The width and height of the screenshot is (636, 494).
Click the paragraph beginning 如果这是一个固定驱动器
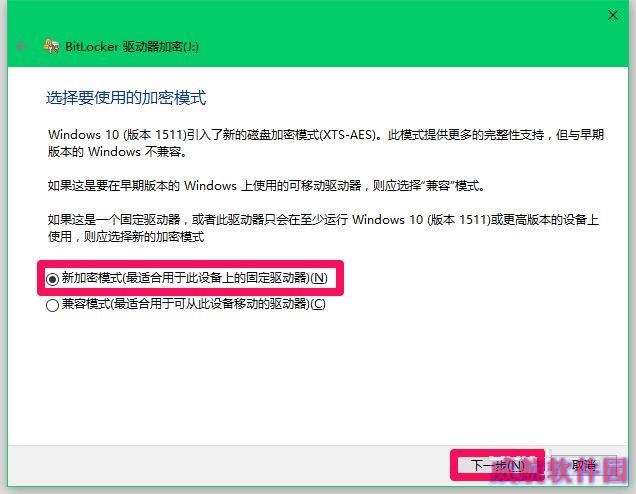point(323,228)
